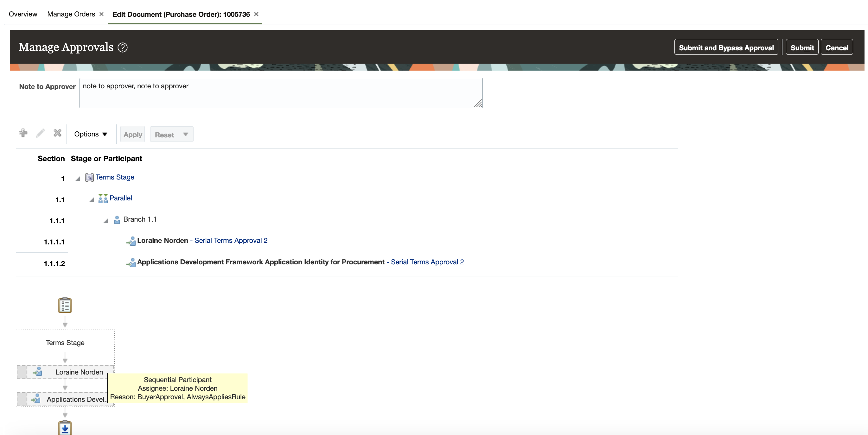Viewport: 868px width, 435px height.
Task: Click Loraine Norden participant icon in table row
Action: click(x=131, y=241)
